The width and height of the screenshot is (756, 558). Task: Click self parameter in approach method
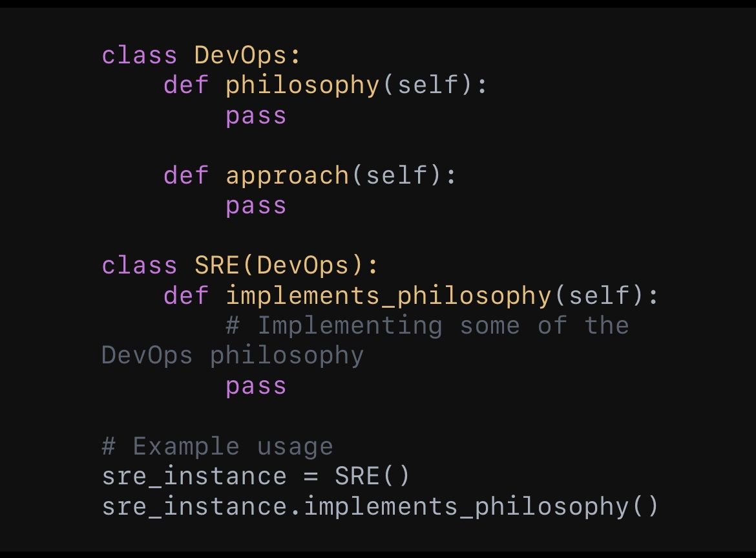pyautogui.click(x=397, y=175)
